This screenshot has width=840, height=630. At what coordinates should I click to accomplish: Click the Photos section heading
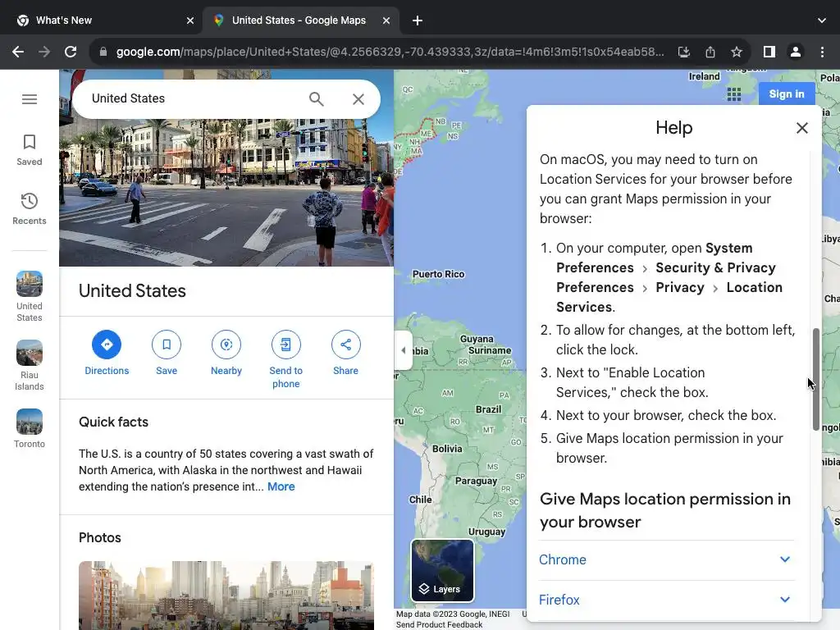click(100, 538)
